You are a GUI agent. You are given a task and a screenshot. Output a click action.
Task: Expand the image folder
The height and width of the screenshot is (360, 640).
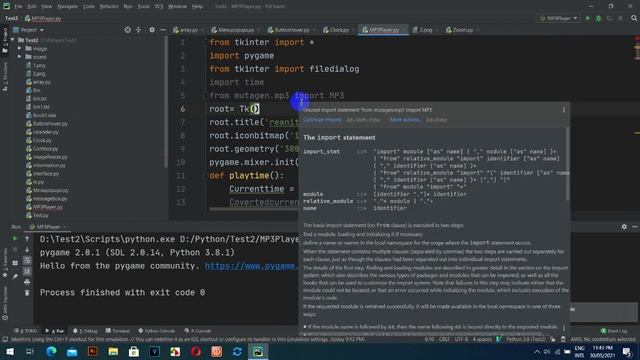click(20, 48)
